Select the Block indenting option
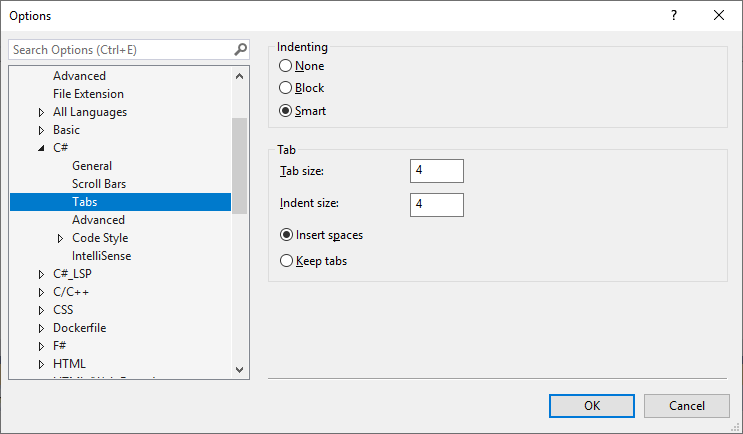The width and height of the screenshot is (743, 434). click(x=287, y=88)
